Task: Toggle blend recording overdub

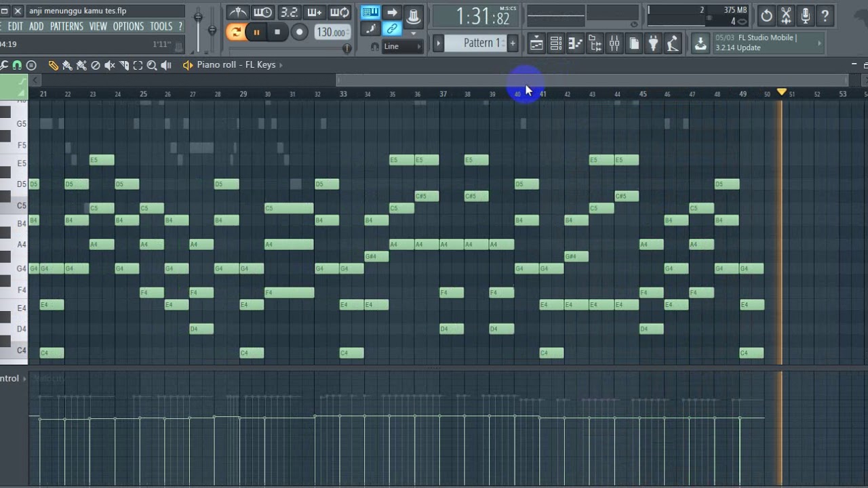Action: pyautogui.click(x=315, y=12)
